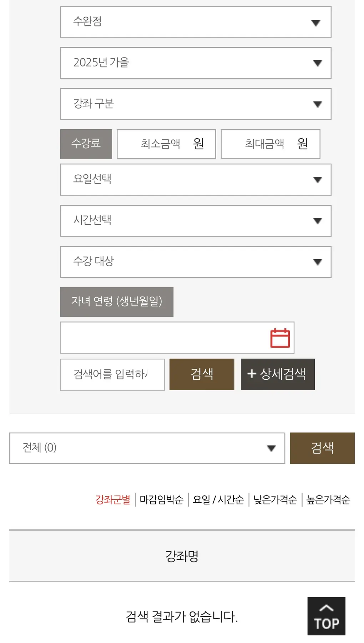The height and width of the screenshot is (643, 364).
Task: Expand the 수완점 branch dropdown
Action: tap(196, 22)
